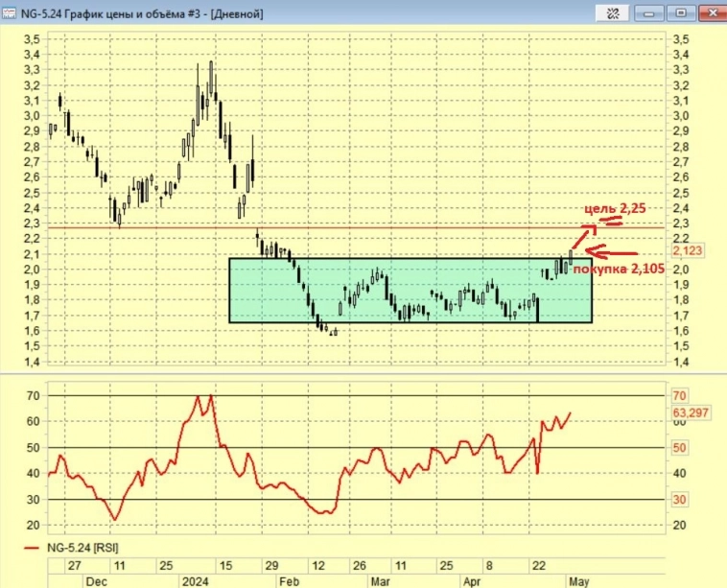Maximize the NG-5.24 chart window
The image size is (727, 588).
680,12
